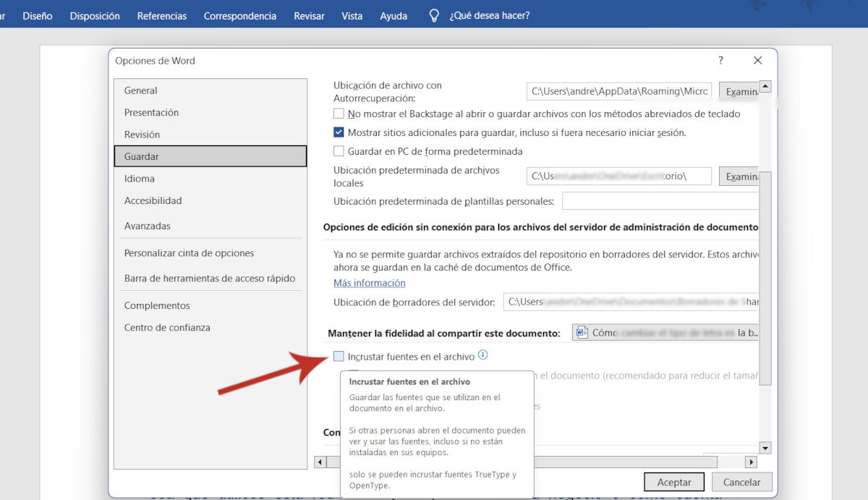
Task: Open "Personalizar cinta de opciones"
Action: pos(210,253)
